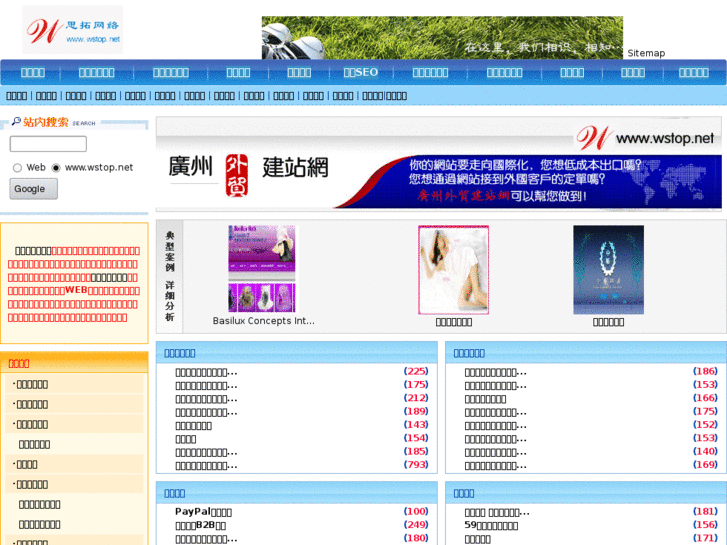Viewport: 727px width, 545px height.
Task: Click the grass header banner image
Action: [x=442, y=38]
